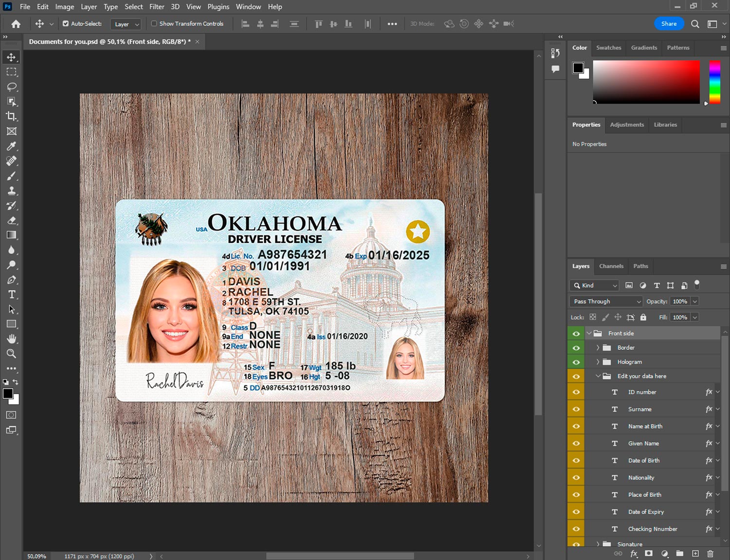Switch to the Channels tab
Image resolution: width=730 pixels, height=560 pixels.
tap(611, 266)
